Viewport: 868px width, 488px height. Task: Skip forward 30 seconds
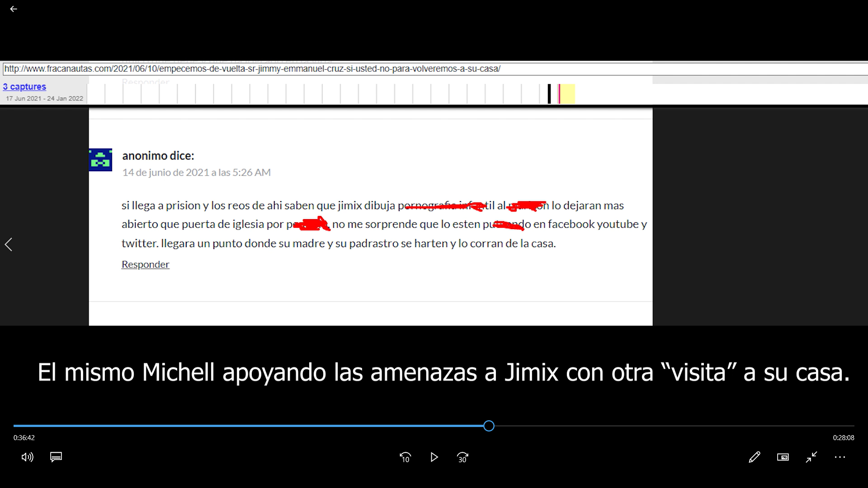462,457
